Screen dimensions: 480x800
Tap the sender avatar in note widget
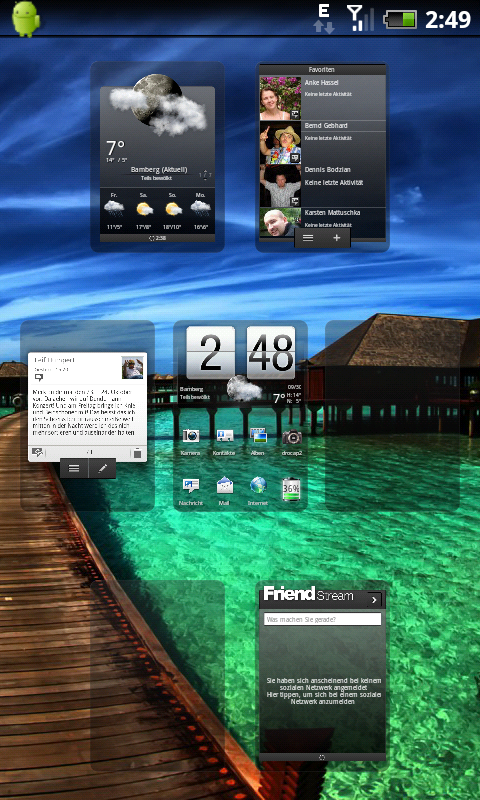[133, 367]
